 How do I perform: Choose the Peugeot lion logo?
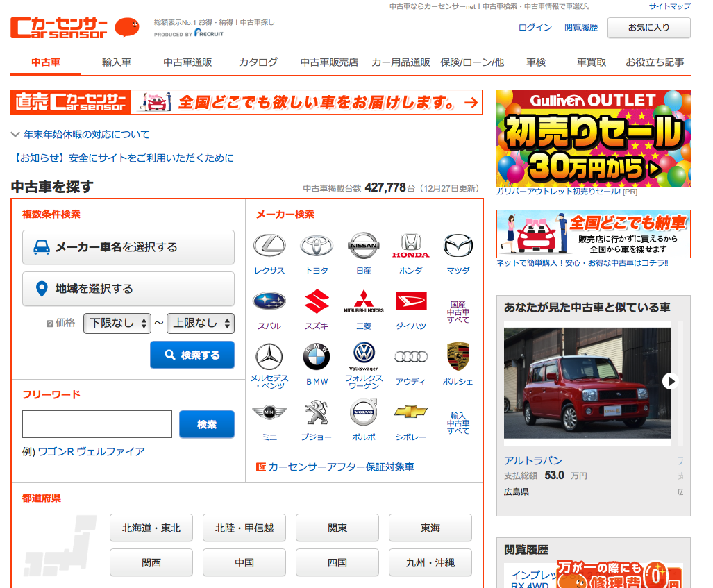(317, 412)
